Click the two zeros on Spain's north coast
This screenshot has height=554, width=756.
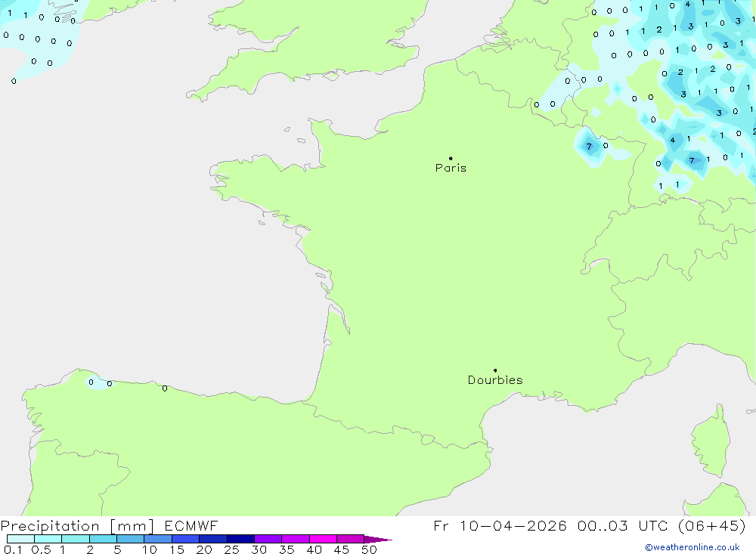point(100,382)
